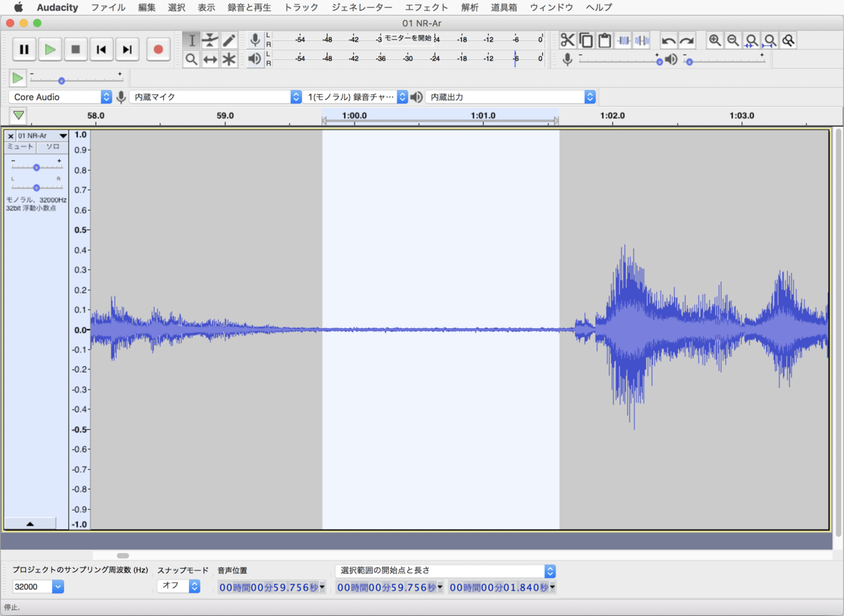
Task: Select the Selection (I-beam) tool
Action: (191, 41)
